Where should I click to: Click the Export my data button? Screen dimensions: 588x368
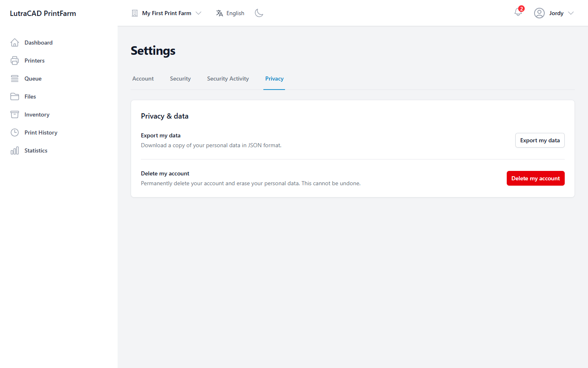click(x=540, y=140)
